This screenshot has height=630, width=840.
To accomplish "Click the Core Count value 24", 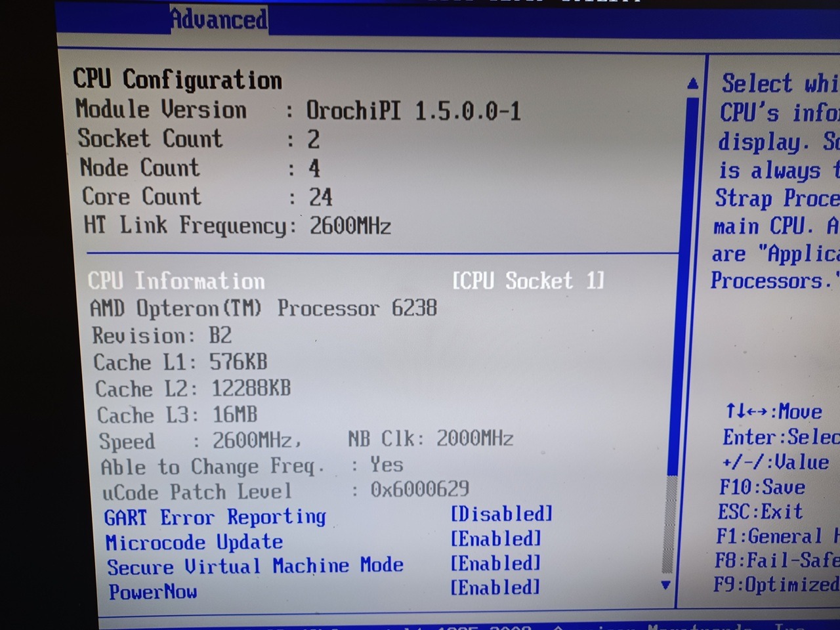I will 321,197.
